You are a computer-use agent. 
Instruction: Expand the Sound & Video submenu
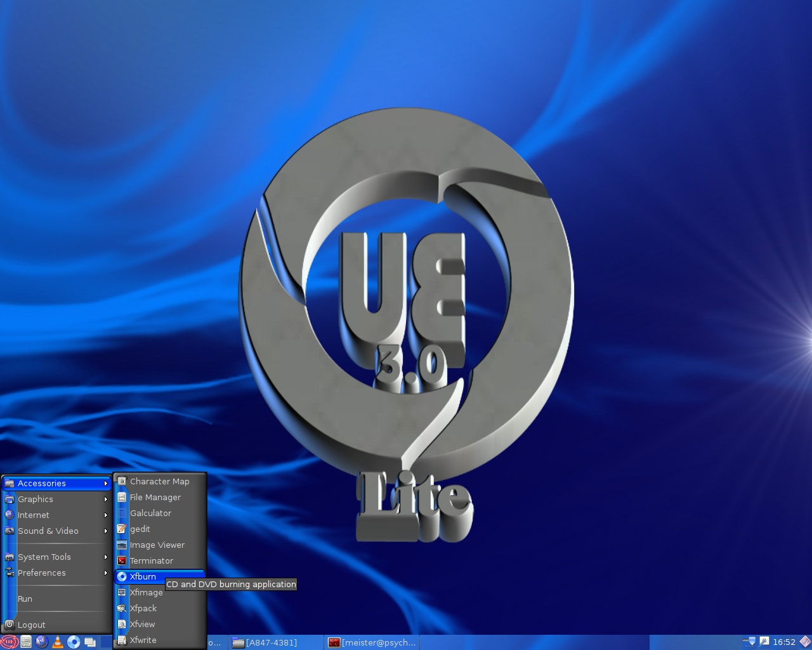(57, 531)
